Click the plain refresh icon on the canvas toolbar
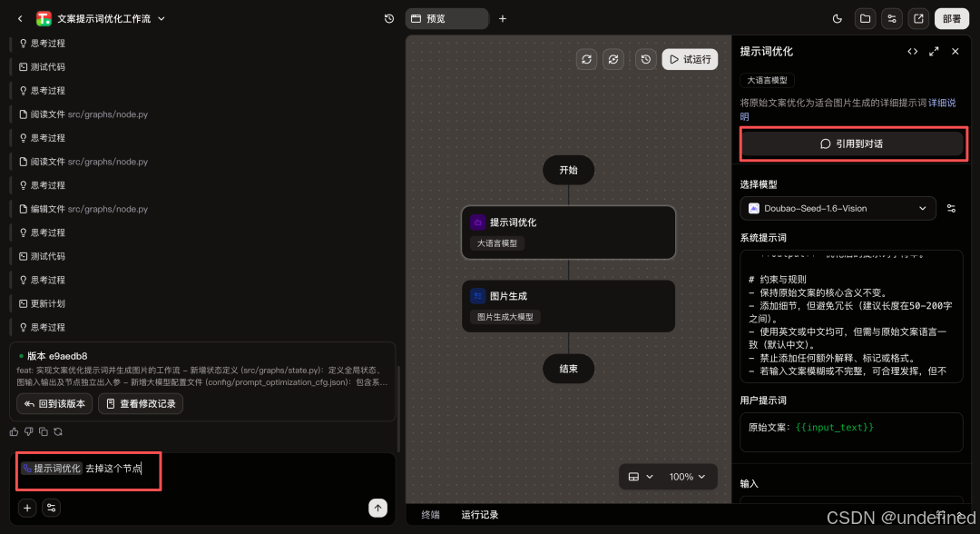This screenshot has width=980, height=534. pyautogui.click(x=586, y=59)
